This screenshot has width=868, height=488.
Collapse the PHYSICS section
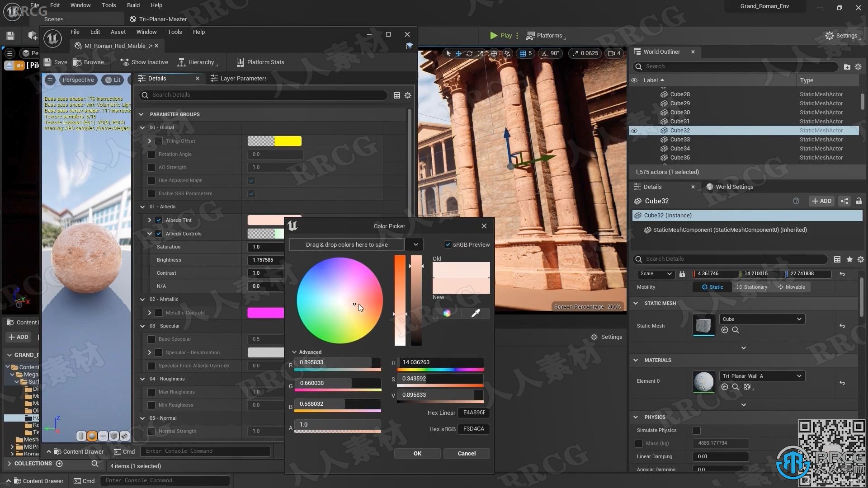pos(636,417)
